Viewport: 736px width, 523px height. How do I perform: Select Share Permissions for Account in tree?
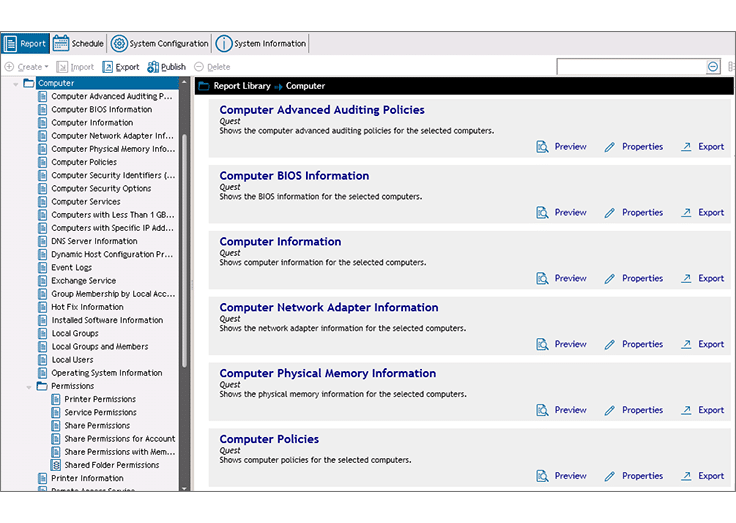(x=120, y=438)
